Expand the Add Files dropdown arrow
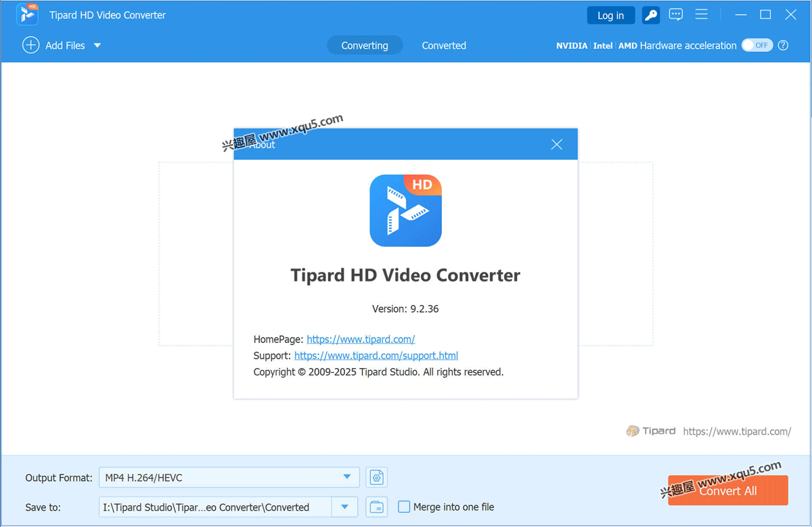The image size is (812, 527). [97, 45]
